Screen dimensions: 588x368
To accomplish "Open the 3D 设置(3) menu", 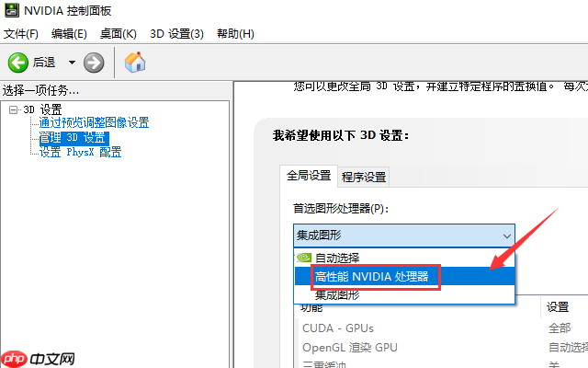I will click(176, 34).
